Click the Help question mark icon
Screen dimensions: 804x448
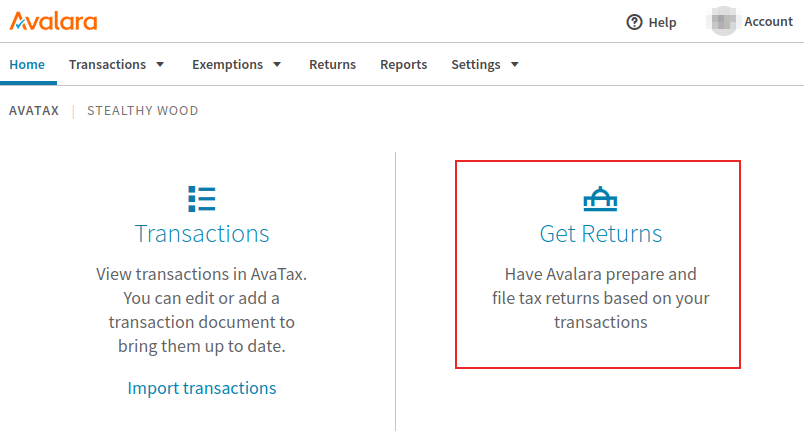pos(634,22)
